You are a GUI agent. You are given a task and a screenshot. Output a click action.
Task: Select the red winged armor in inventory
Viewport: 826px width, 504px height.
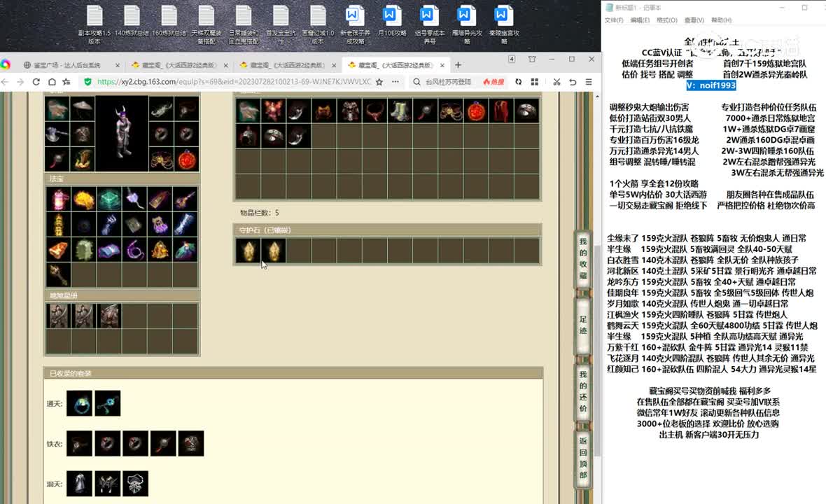tap(274, 111)
